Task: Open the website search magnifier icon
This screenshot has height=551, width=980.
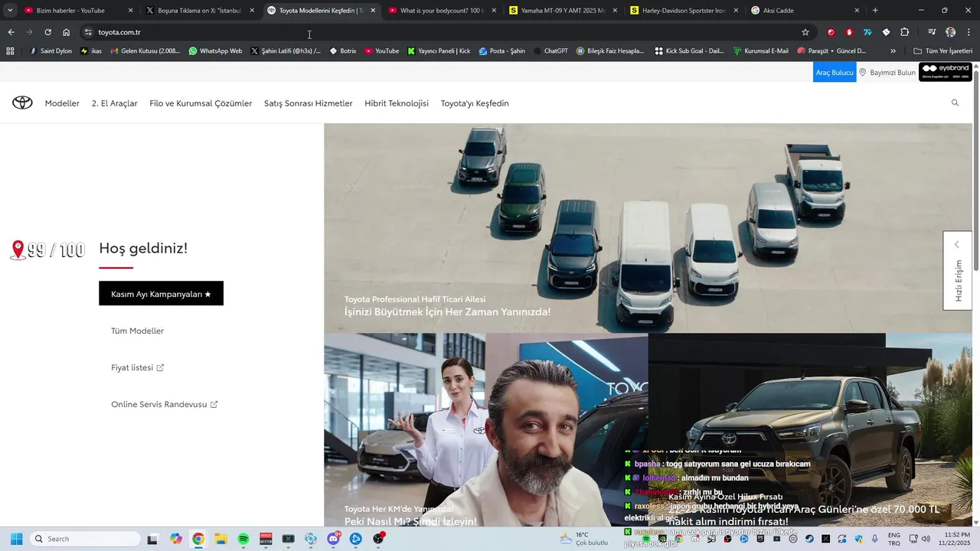Action: click(x=955, y=103)
